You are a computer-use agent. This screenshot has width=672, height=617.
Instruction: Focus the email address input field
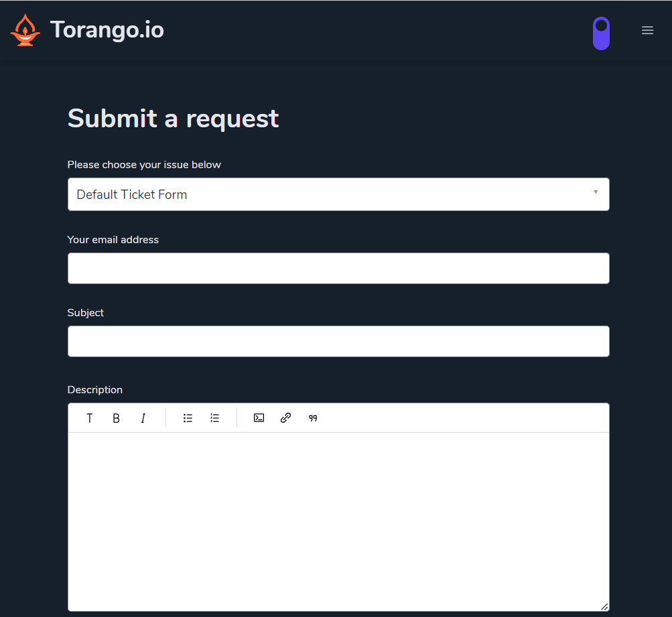338,268
